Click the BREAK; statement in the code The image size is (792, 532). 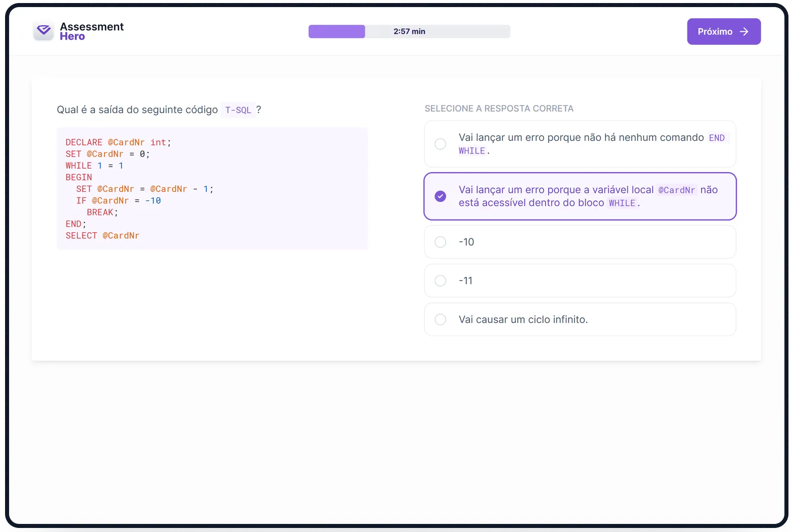[x=102, y=212]
